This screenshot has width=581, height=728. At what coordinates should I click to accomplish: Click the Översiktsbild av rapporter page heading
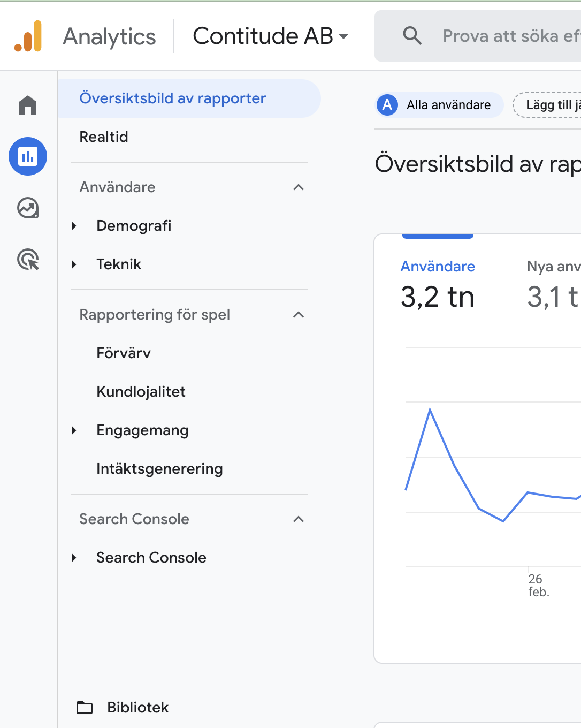pos(478,164)
